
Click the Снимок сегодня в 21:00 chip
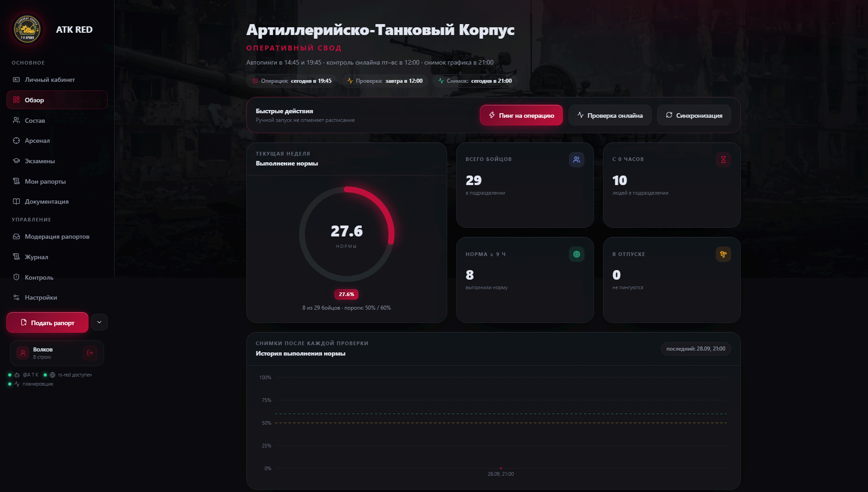(x=475, y=81)
